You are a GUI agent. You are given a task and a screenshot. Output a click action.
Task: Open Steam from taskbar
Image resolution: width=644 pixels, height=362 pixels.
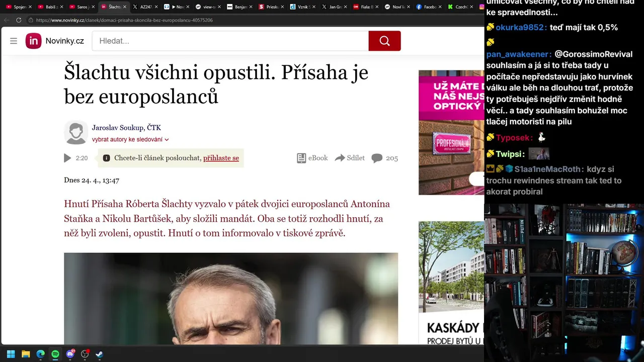100,354
